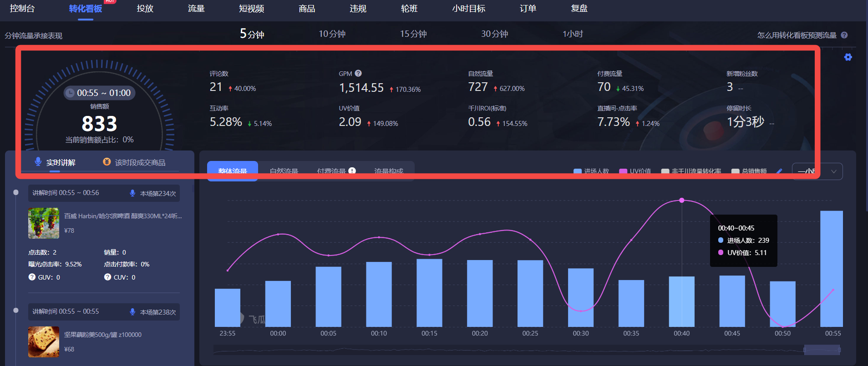Click the 销售额 value 833
The image size is (868, 366).
(99, 124)
